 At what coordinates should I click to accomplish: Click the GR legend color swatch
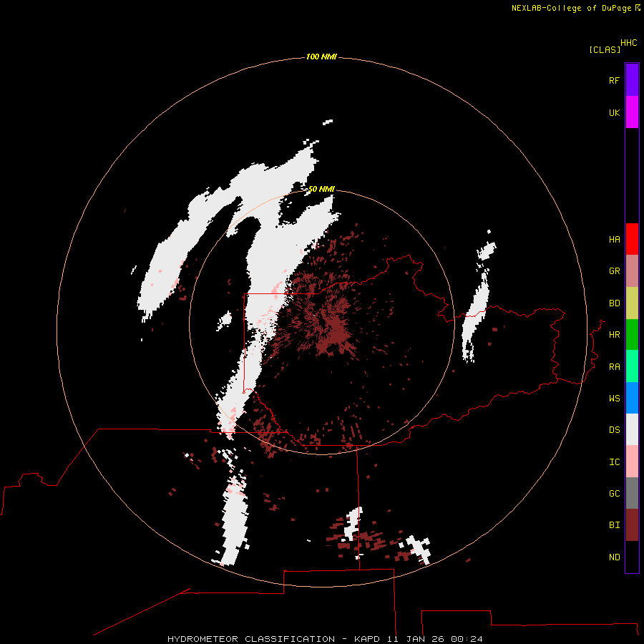tap(632, 271)
